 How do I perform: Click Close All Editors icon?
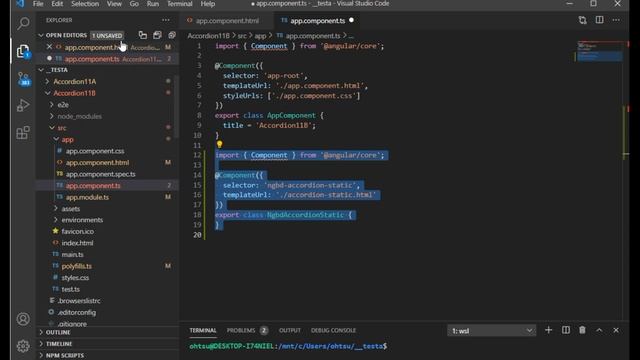point(172,35)
